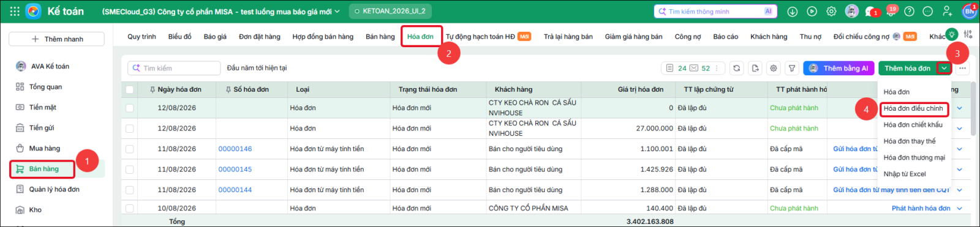The height and width of the screenshot is (227, 980).
Task: Check the row for invoice 00000146
Action: coord(129,149)
